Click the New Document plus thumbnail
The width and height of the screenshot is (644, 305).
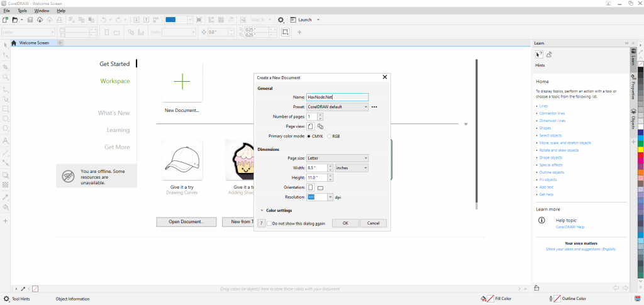coord(182,81)
